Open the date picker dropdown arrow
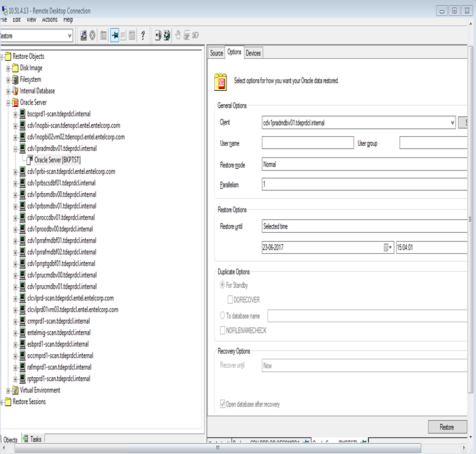 click(x=388, y=247)
